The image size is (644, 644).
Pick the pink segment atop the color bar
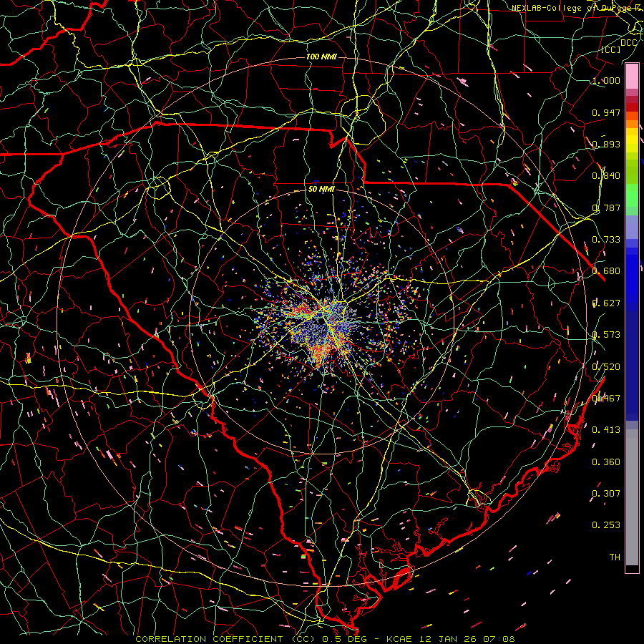(632, 77)
